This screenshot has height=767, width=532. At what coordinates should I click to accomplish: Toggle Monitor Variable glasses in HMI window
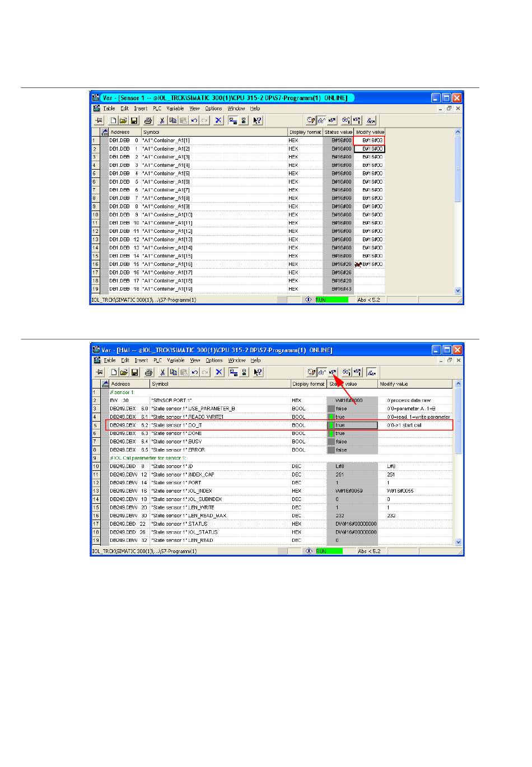coord(321,372)
